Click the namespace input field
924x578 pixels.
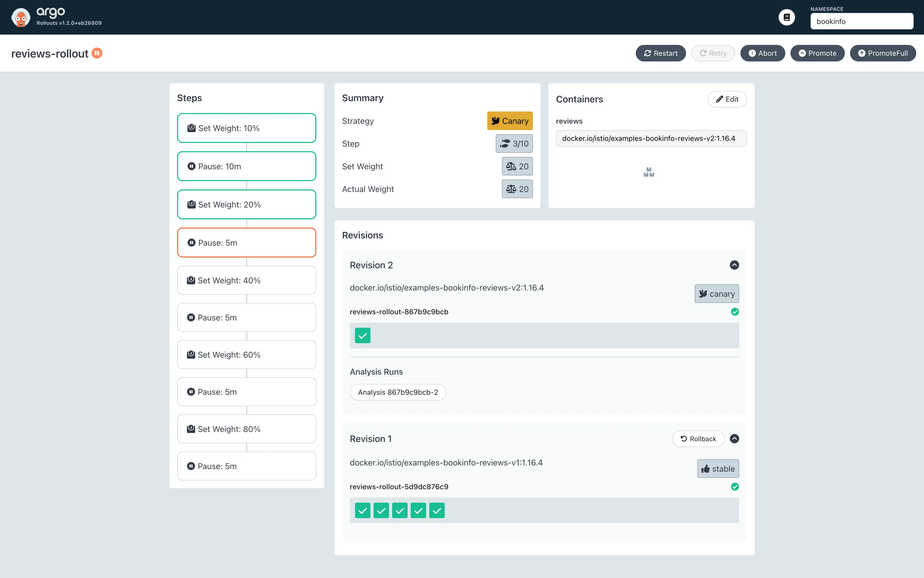(862, 21)
